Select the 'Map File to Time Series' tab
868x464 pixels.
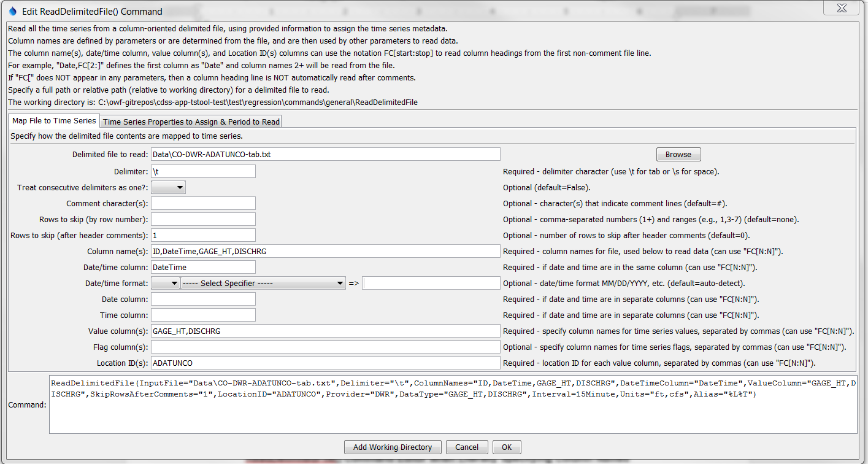[53, 120]
